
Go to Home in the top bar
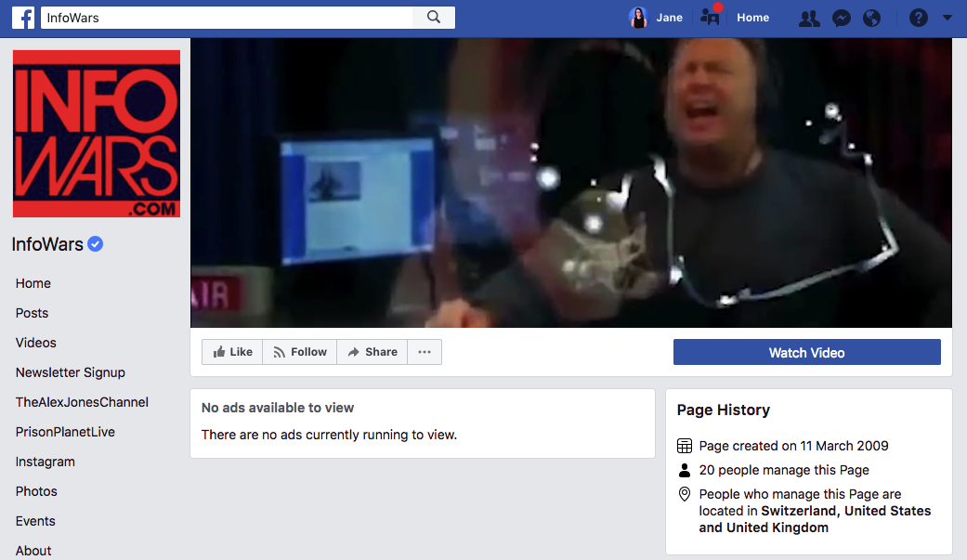tap(752, 18)
